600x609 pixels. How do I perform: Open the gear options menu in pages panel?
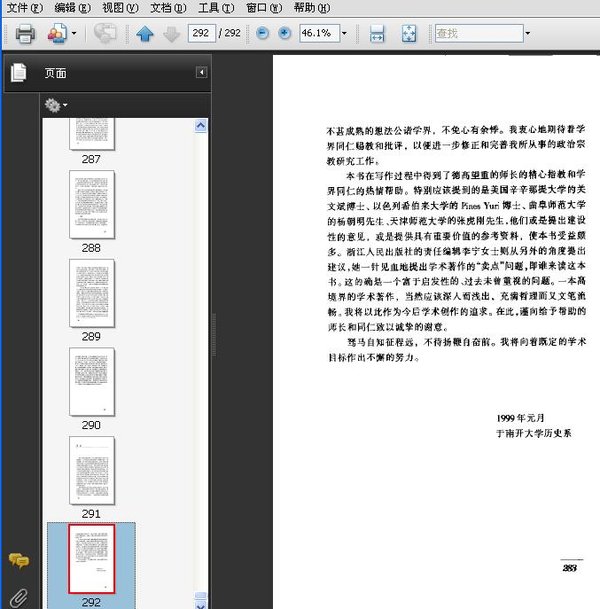[56, 105]
